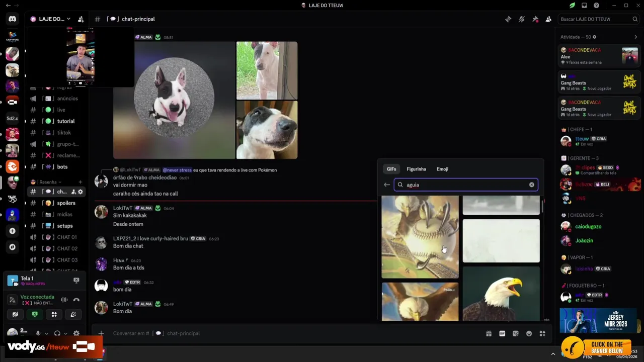The image size is (644, 362).
Task: Open microphone options arrow in user panel
Action: coord(47,333)
